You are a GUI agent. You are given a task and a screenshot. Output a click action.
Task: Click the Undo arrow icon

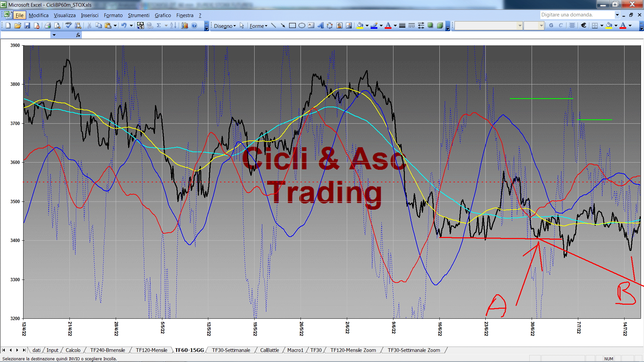[x=124, y=25]
